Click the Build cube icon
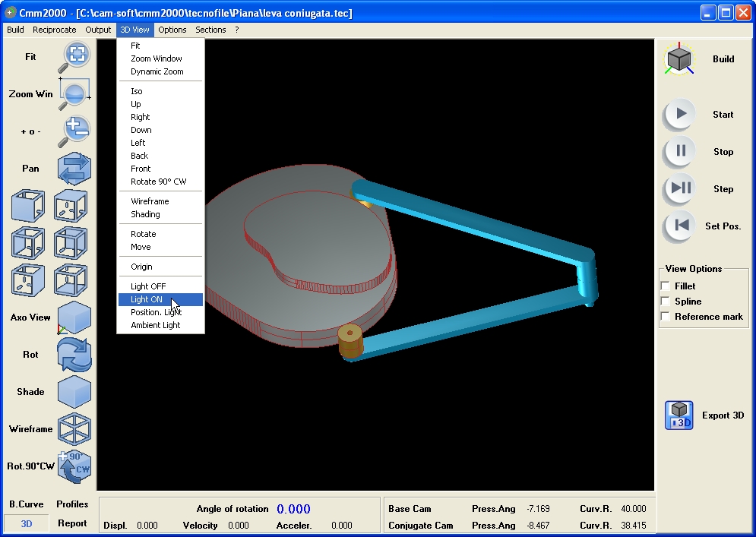 [679, 58]
